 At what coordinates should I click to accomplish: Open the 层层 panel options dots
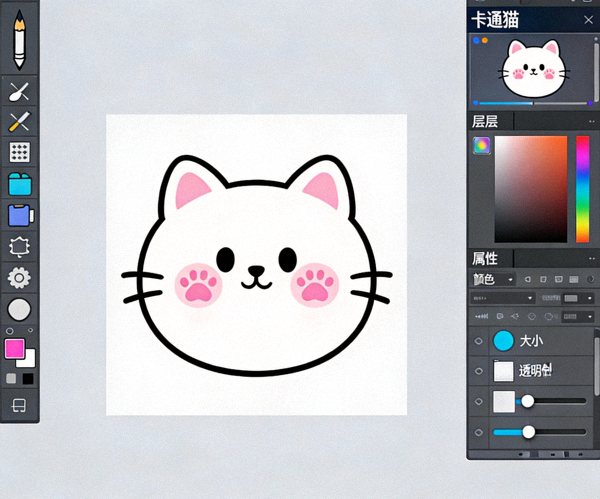tap(592, 122)
